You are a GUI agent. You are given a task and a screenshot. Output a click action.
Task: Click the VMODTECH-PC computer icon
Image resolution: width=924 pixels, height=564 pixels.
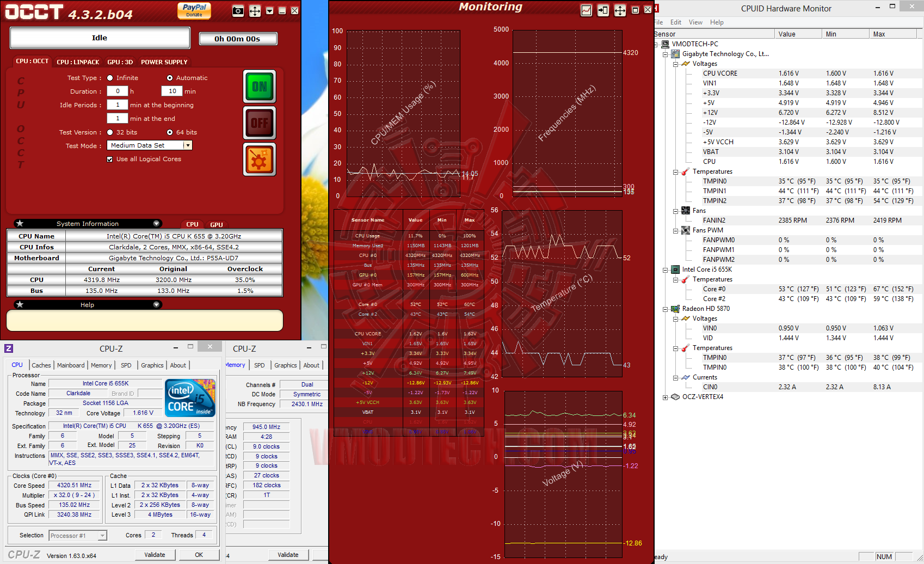tap(665, 44)
